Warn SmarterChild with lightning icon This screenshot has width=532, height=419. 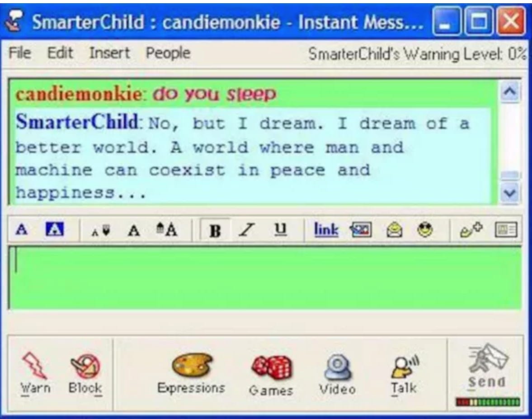(35, 373)
